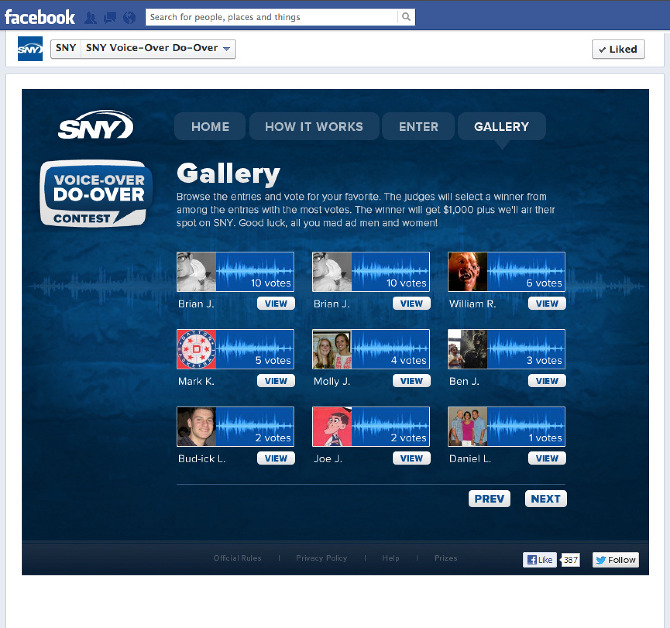Click VIEW for Daniel L. entry
Screen dimensions: 670x628
547,458
